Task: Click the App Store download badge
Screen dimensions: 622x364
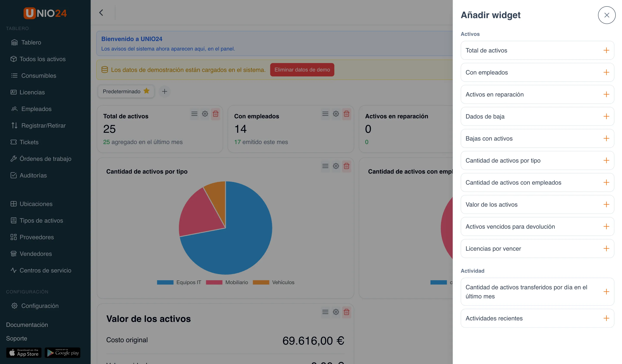Action: (x=24, y=353)
